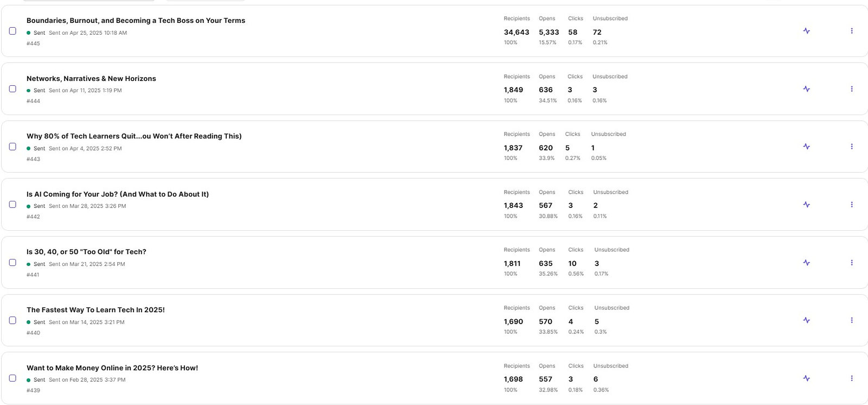
Task: Open activity report icon for campaign #445
Action: 806,31
